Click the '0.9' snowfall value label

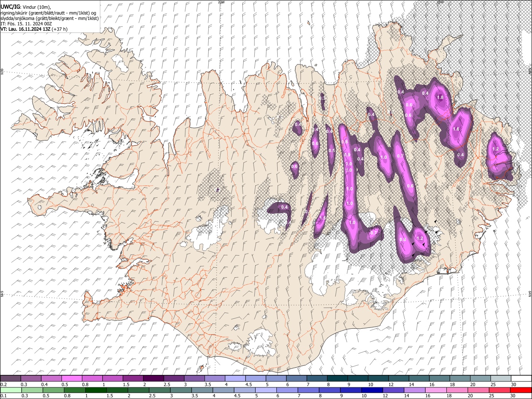[x=347, y=155]
